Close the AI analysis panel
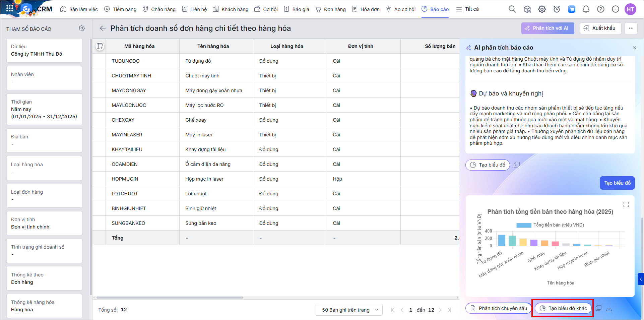The height and width of the screenshot is (320, 644). [635, 48]
